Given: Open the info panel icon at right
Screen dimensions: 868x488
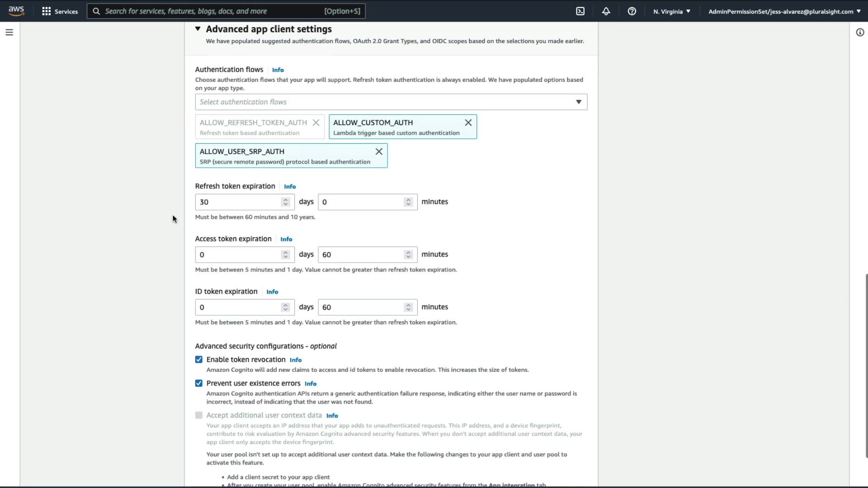Looking at the screenshot, I should pyautogui.click(x=860, y=33).
